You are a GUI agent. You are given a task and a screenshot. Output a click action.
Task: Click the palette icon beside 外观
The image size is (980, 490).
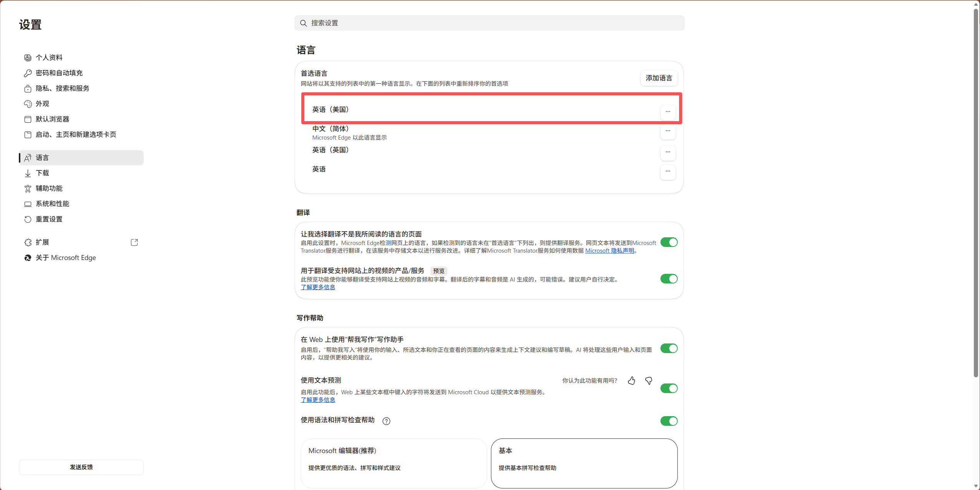(x=28, y=104)
